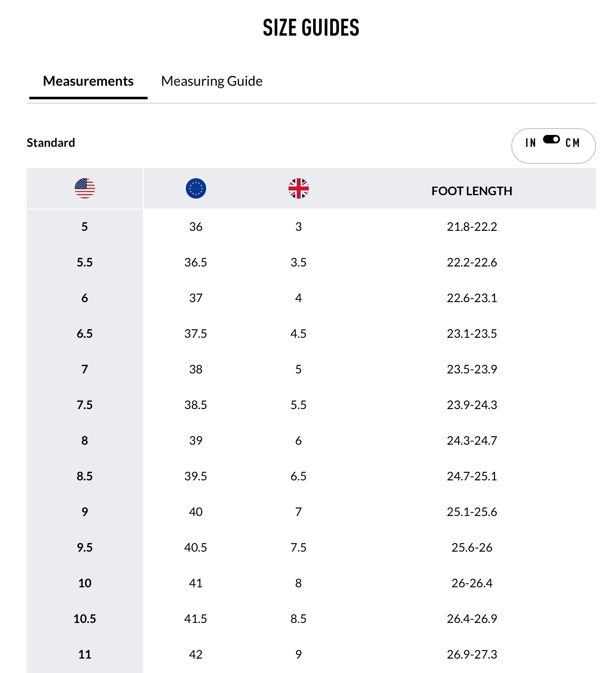Viewport: 616px width, 673px height.
Task: Click US size 7.5 cell
Action: click(85, 405)
